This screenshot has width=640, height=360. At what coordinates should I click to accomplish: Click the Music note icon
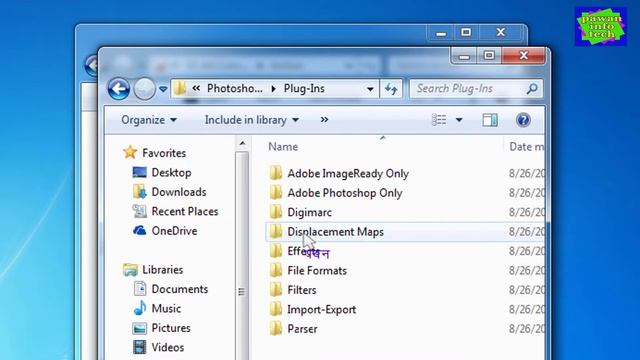pos(140,308)
